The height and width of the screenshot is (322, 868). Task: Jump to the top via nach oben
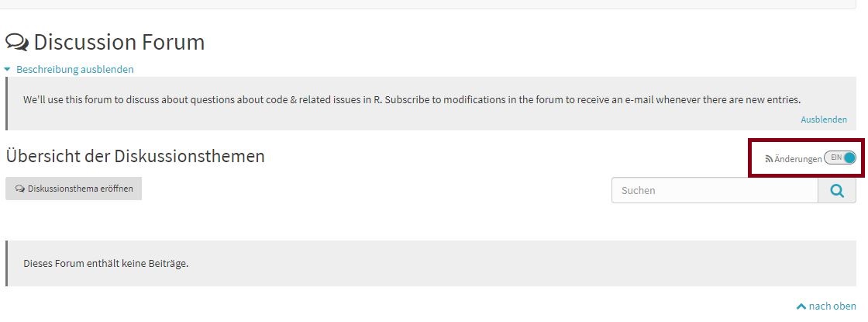[x=832, y=306]
